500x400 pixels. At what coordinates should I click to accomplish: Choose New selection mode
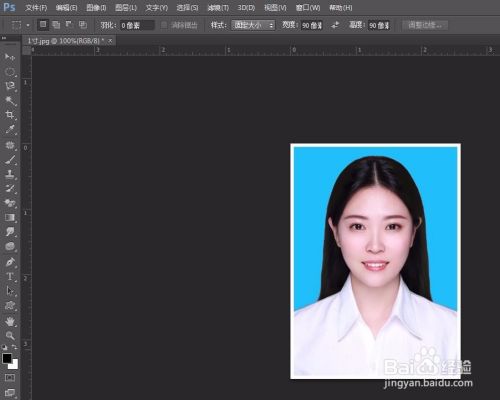click(43, 24)
